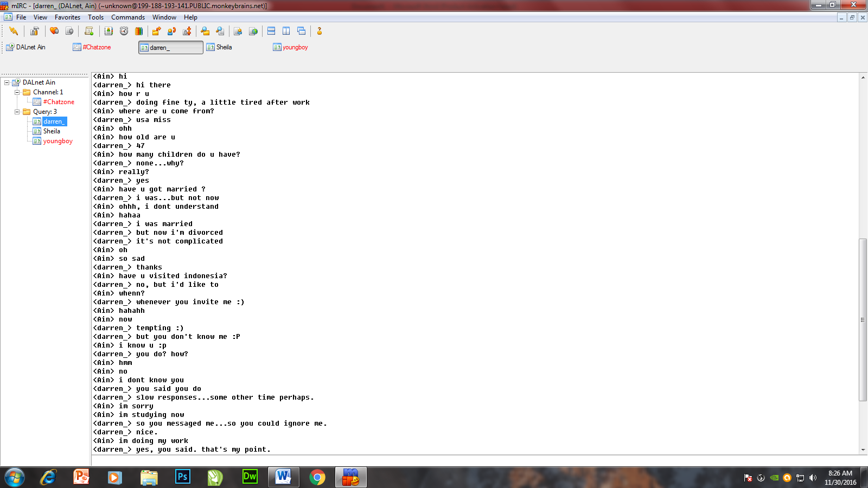
Task: Select DALnet Ain in the treebar
Action: (x=39, y=82)
